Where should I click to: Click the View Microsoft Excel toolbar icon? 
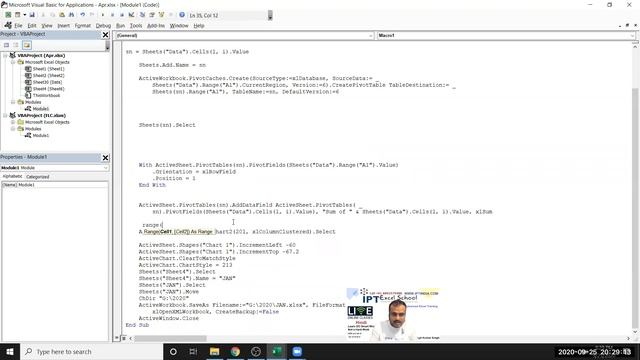pyautogui.click(x=8, y=15)
